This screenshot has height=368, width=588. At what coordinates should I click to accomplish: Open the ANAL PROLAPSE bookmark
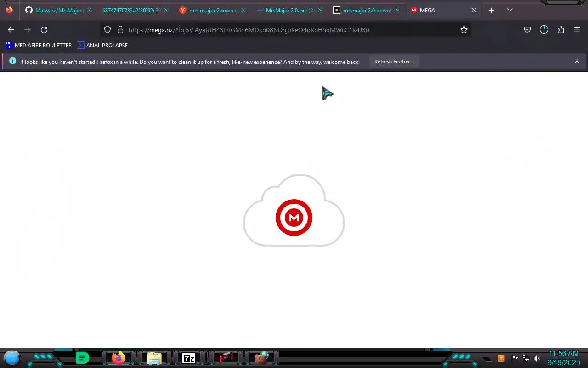102,45
